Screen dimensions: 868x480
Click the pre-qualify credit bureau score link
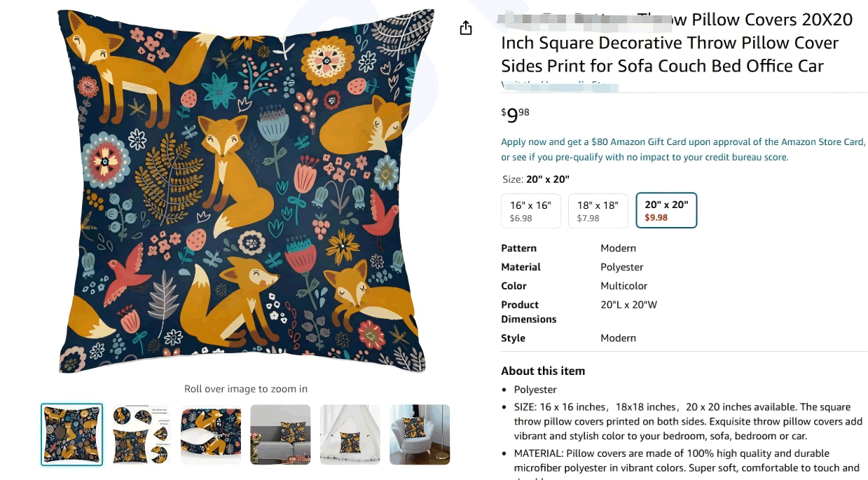(645, 157)
